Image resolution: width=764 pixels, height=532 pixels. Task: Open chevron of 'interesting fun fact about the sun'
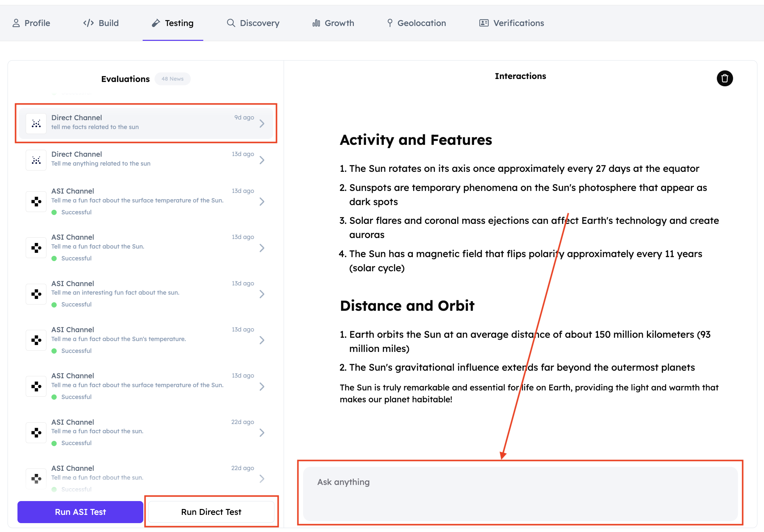coord(262,294)
